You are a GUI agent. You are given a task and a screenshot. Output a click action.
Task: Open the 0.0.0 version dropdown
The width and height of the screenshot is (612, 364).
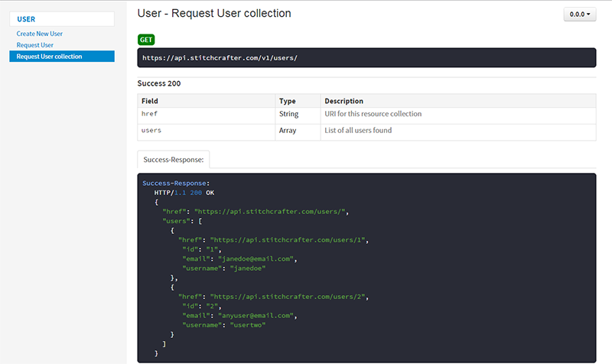(580, 15)
